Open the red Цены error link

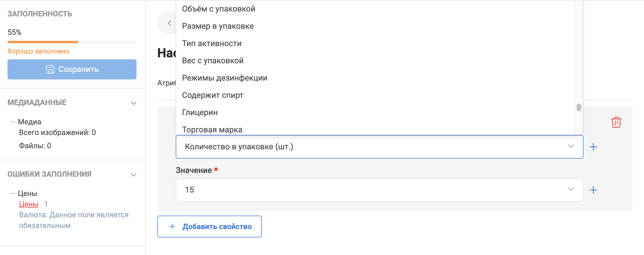[29, 204]
